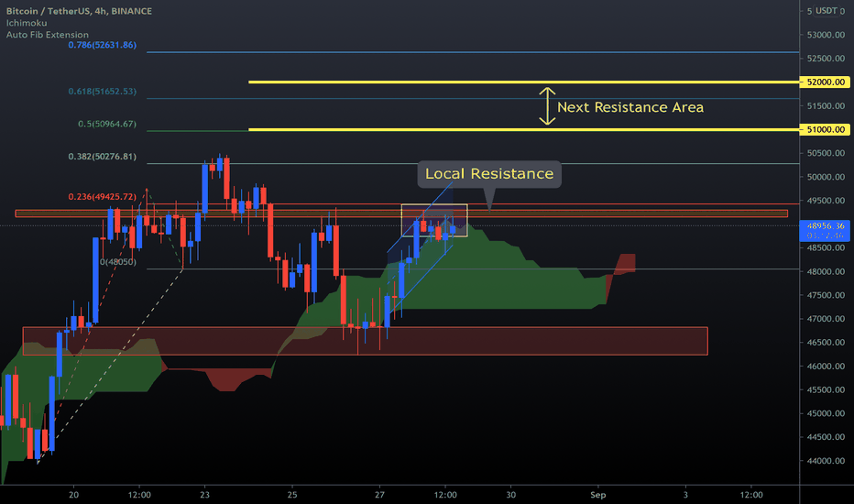
Task: Click the 52500.00 price axis label
Action: [x=826, y=59]
